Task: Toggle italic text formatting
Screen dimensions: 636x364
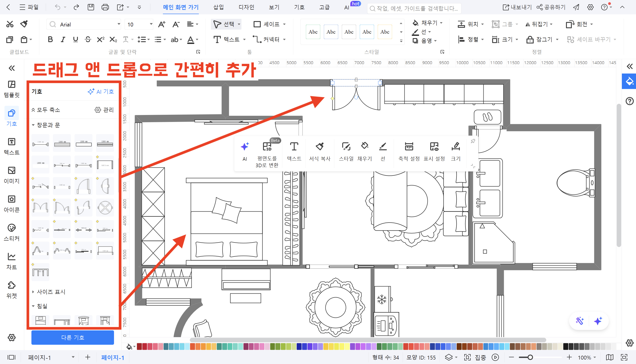Action: (63, 39)
